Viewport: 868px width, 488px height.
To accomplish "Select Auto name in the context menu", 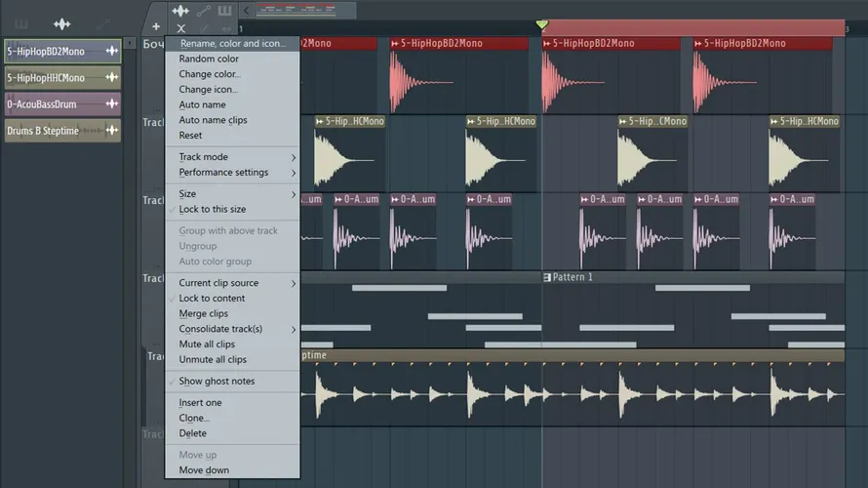I will pos(232,104).
